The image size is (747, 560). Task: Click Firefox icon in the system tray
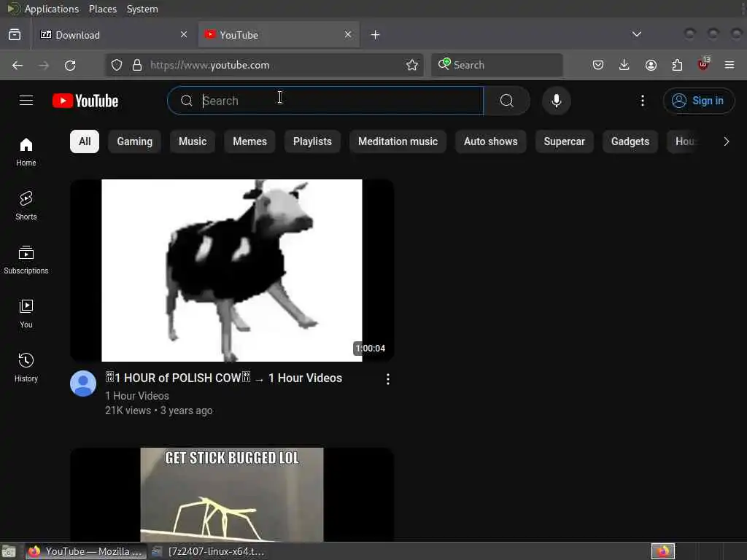tap(663, 551)
